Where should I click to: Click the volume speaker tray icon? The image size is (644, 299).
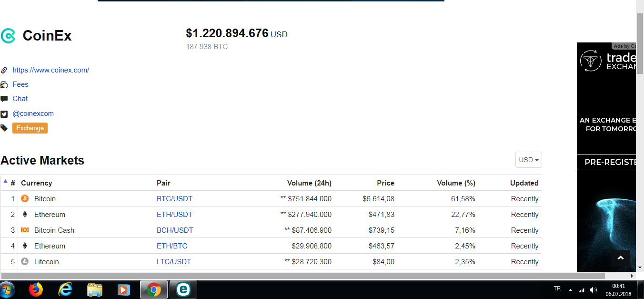pos(594,289)
